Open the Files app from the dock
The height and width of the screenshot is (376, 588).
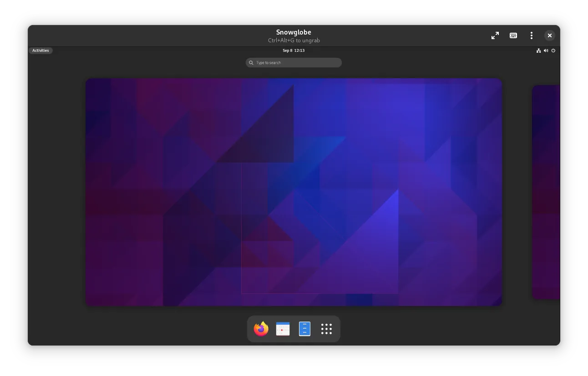[x=304, y=329]
